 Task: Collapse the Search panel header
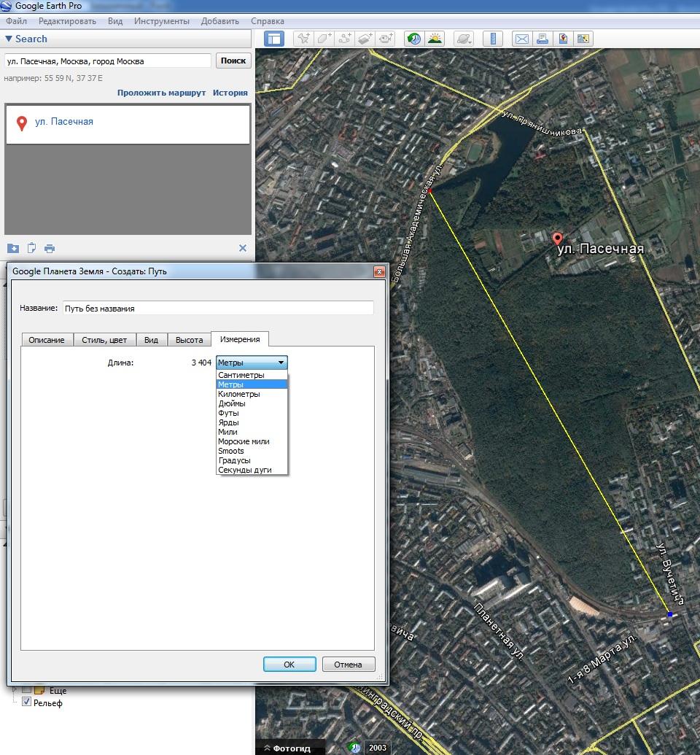click(26, 39)
